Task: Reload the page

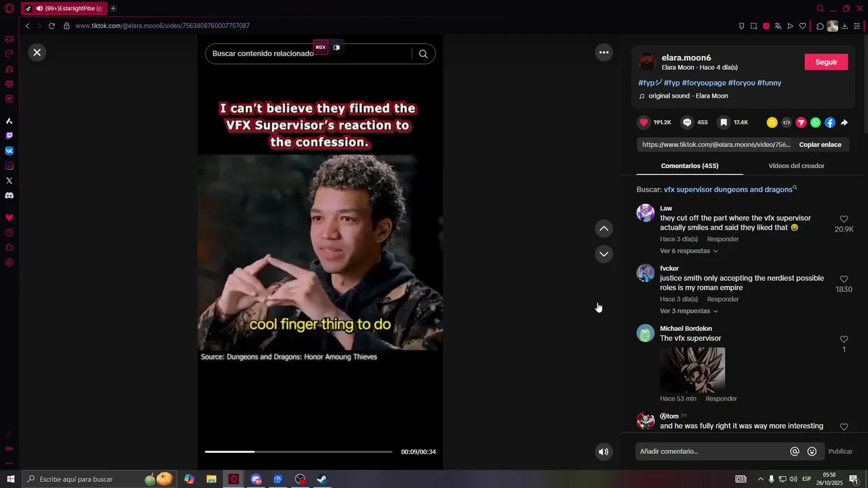Action: pos(52,26)
